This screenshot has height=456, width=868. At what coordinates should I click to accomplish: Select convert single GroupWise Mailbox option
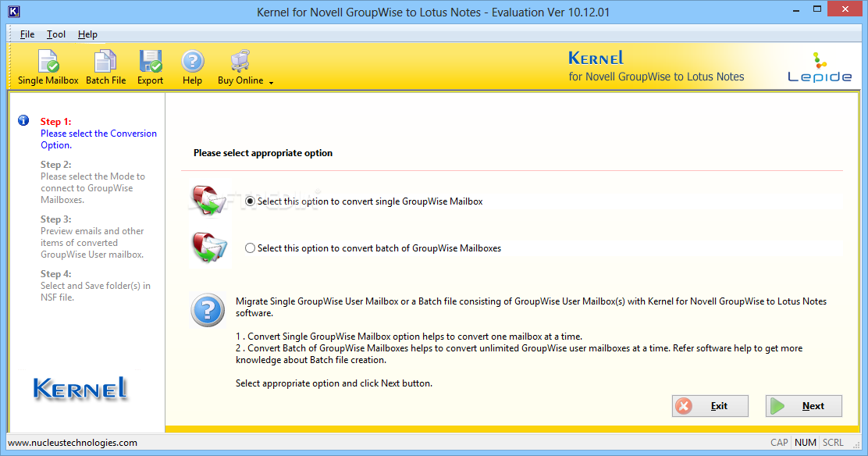pos(251,201)
